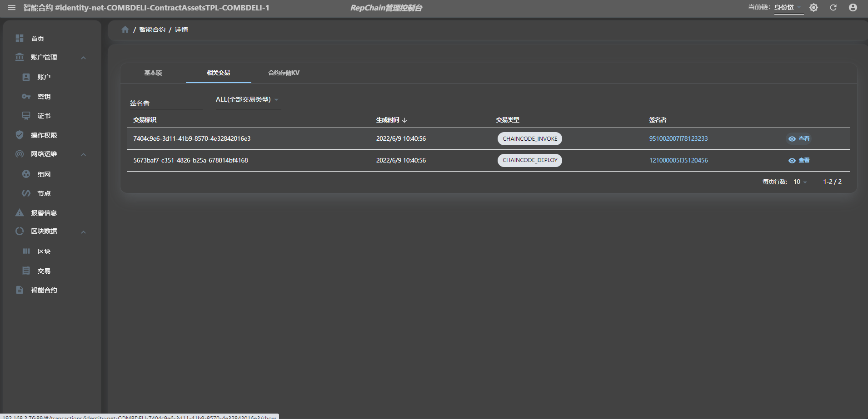Viewport: 868px width, 419px height.
Task: Toggle the theme brightness icon
Action: tap(813, 8)
